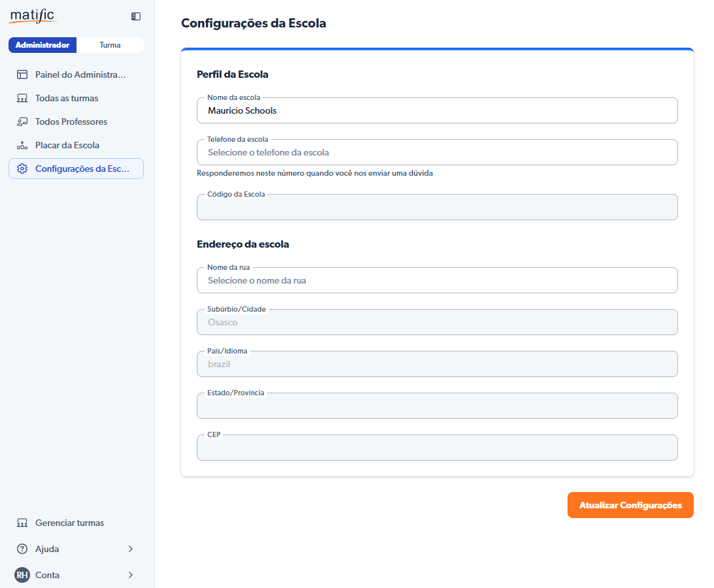Click the Gerenciar turmas icon
The height and width of the screenshot is (588, 714).
click(22, 523)
